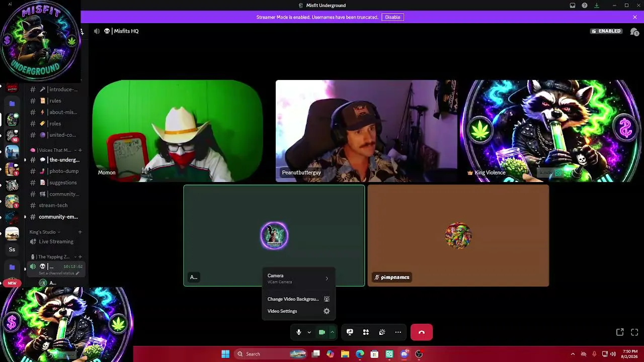Click Discord icon in the taskbar
This screenshot has height=362, width=644.
(404, 354)
